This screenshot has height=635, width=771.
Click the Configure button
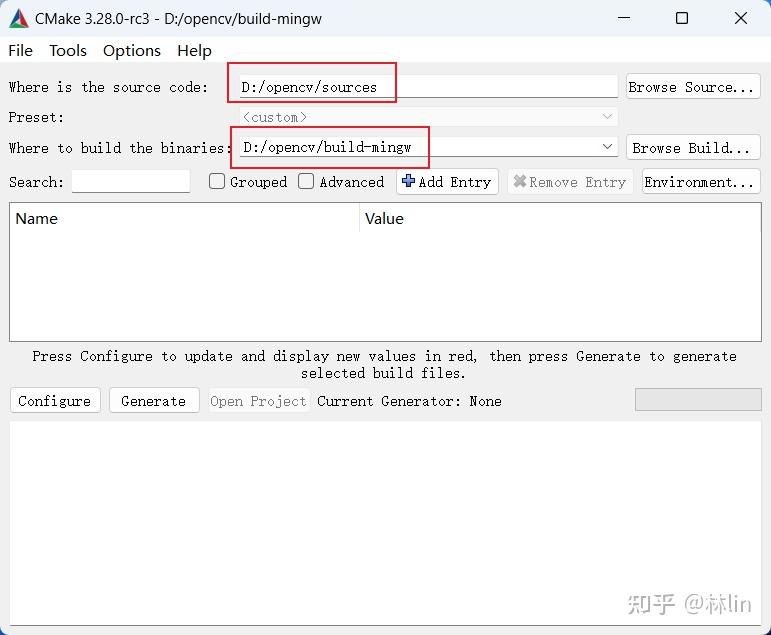click(x=55, y=400)
